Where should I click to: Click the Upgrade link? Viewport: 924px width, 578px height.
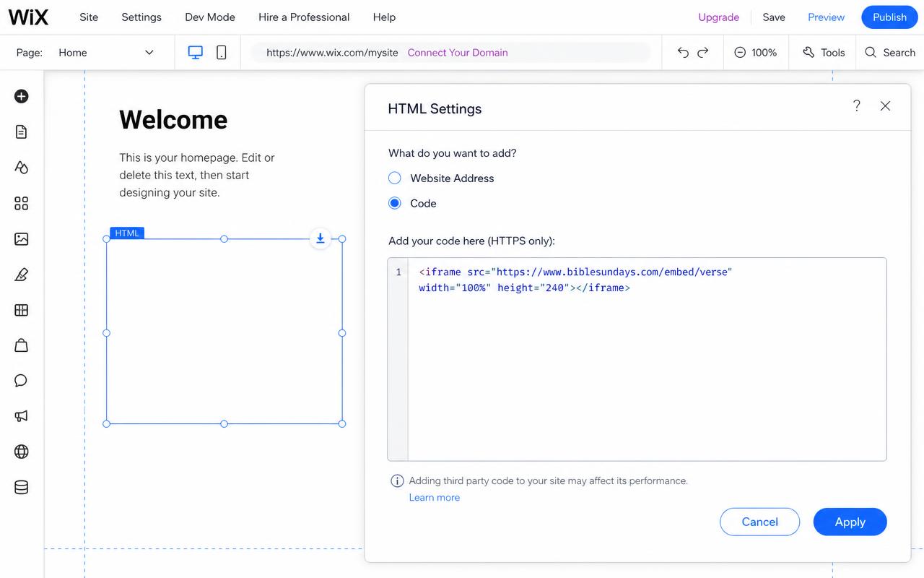coord(719,17)
